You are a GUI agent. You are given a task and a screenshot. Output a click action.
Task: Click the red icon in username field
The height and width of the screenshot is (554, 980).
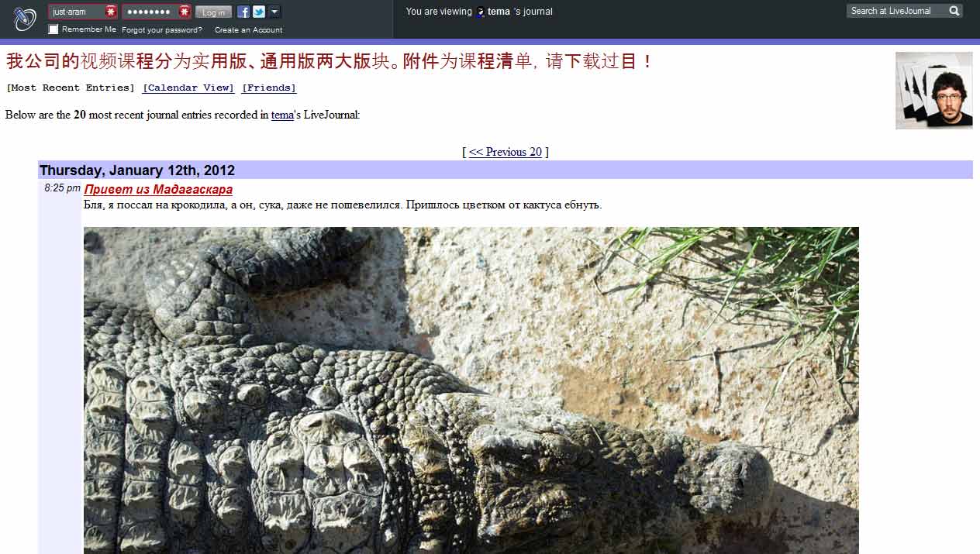pyautogui.click(x=111, y=12)
